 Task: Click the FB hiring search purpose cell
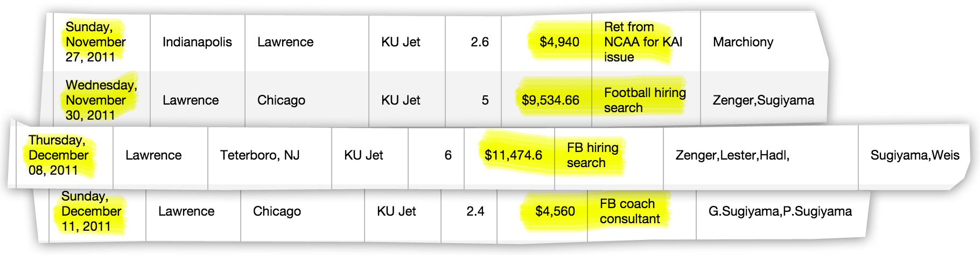click(x=592, y=155)
